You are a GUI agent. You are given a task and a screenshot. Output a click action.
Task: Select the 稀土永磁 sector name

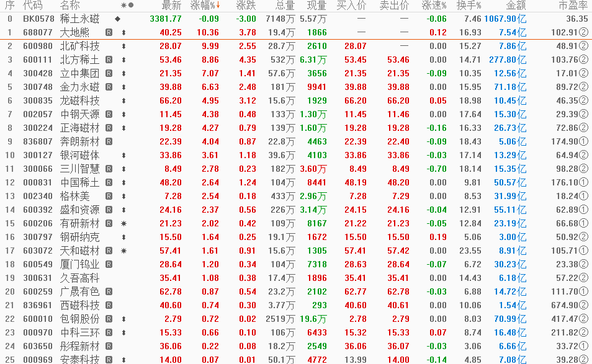click(x=79, y=19)
